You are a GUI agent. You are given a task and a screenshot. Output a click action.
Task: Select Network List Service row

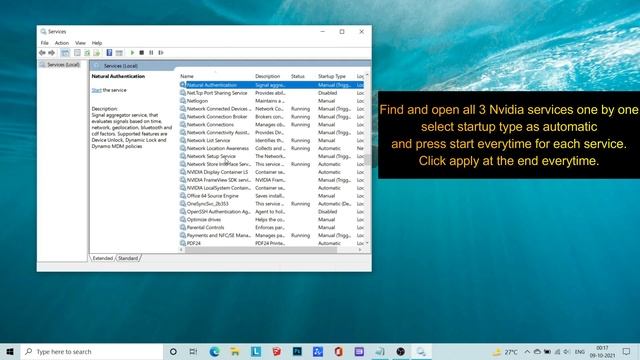click(271, 140)
